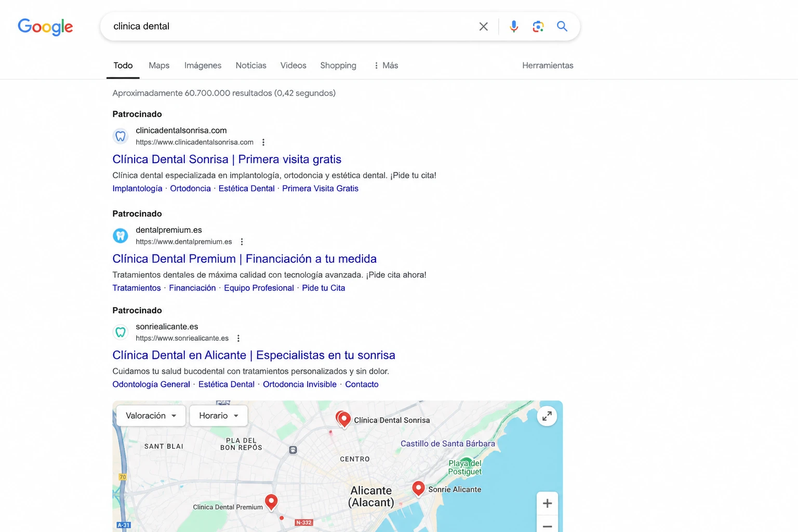
Task: Follow the Contacto sitelink
Action: click(x=362, y=384)
